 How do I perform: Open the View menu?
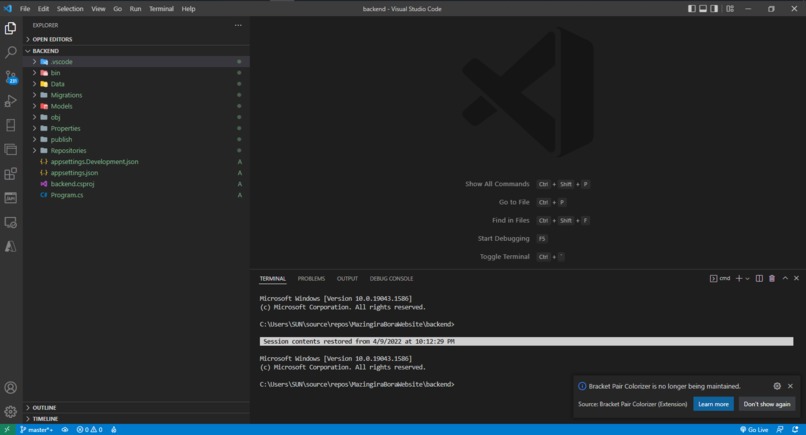[98, 9]
